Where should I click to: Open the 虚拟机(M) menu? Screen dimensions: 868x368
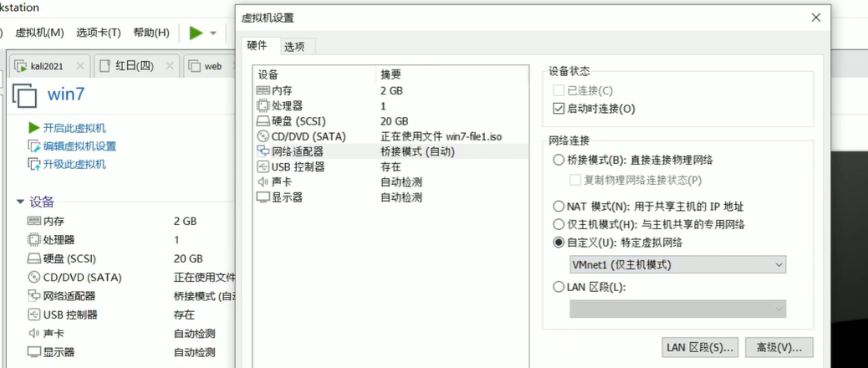click(39, 33)
